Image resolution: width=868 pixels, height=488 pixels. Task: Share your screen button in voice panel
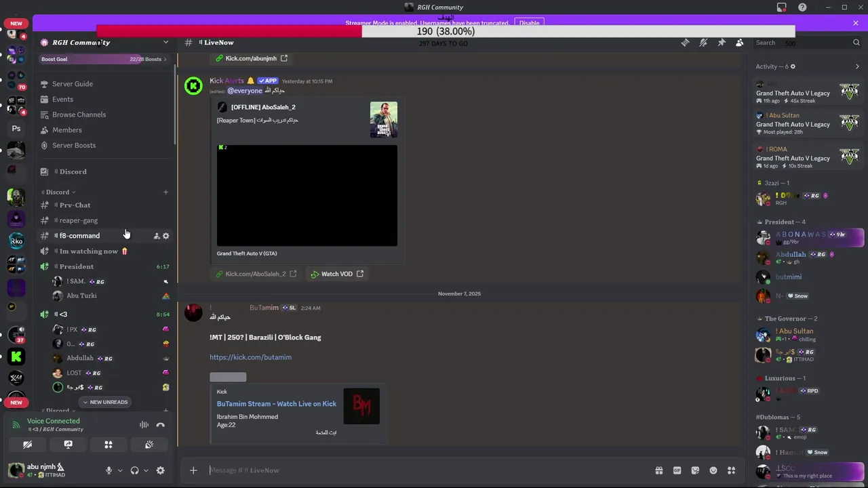[x=68, y=445]
